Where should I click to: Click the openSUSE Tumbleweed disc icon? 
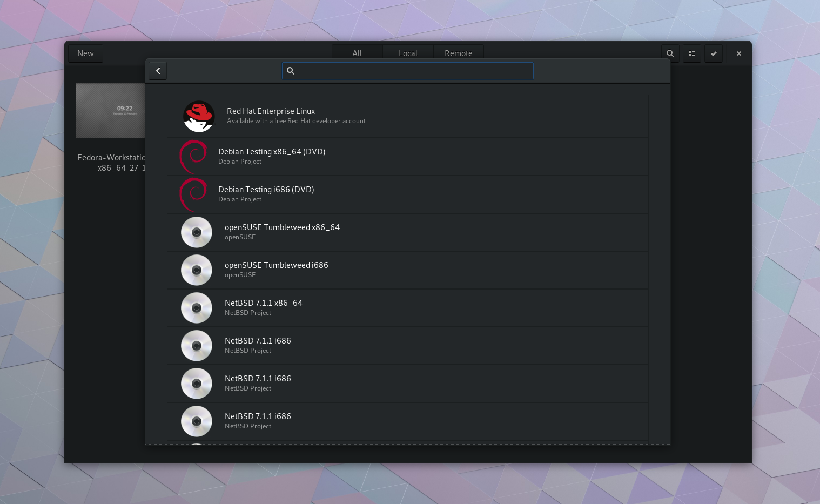tap(197, 232)
